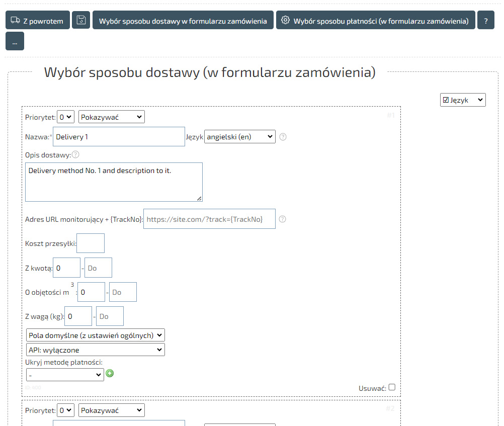Open Ukryj metodę płatności dropdown
The height and width of the screenshot is (426, 504).
pos(65,375)
